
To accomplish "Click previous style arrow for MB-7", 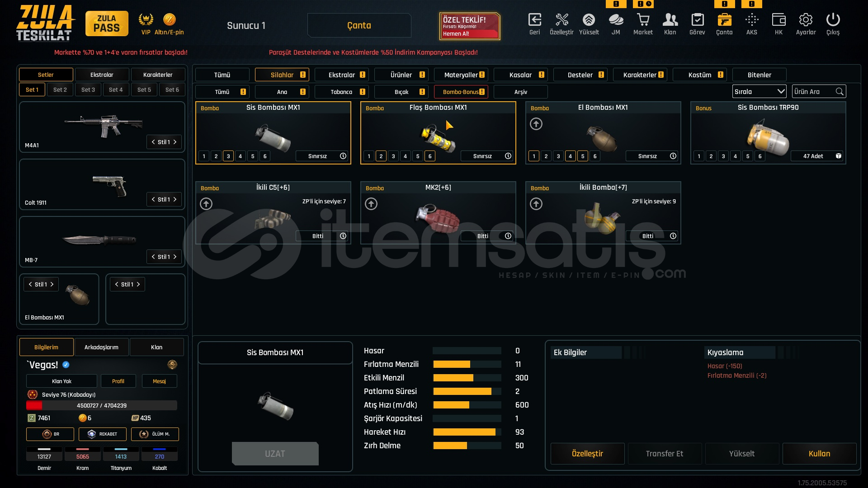I will [x=153, y=257].
